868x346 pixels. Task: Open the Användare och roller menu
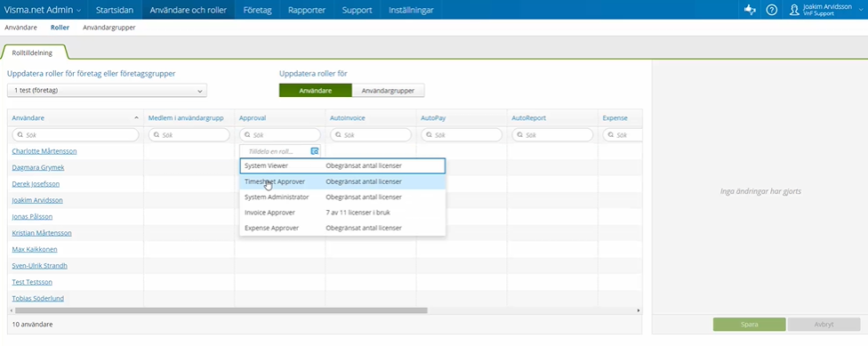pyautogui.click(x=189, y=10)
